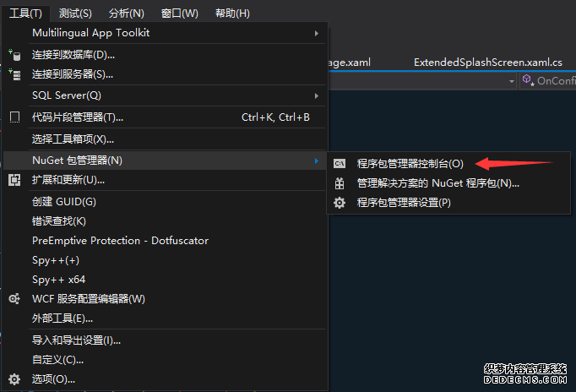This screenshot has width=576, height=392.
Task: Click the Options gear icon
Action: (14, 379)
